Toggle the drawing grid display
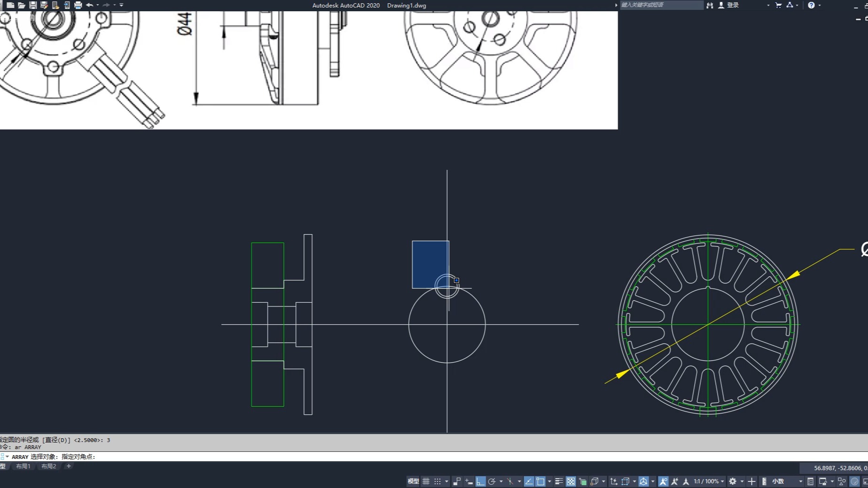Viewport: 868px width, 488px height. 426,481
